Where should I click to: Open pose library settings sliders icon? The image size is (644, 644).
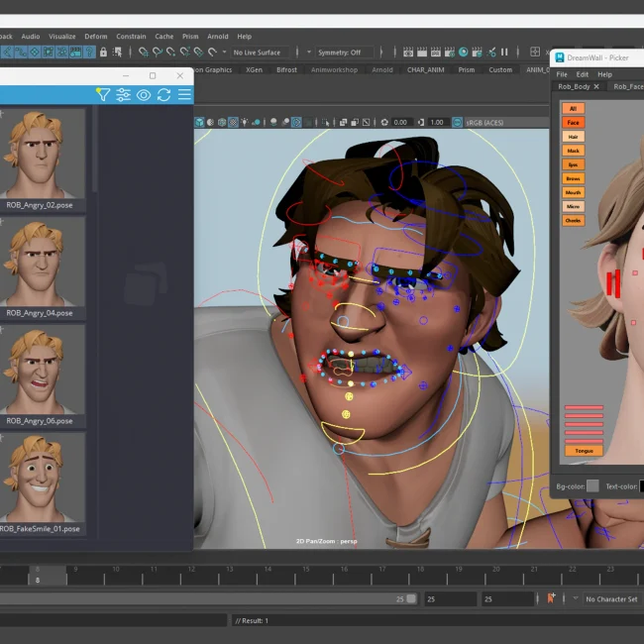123,95
